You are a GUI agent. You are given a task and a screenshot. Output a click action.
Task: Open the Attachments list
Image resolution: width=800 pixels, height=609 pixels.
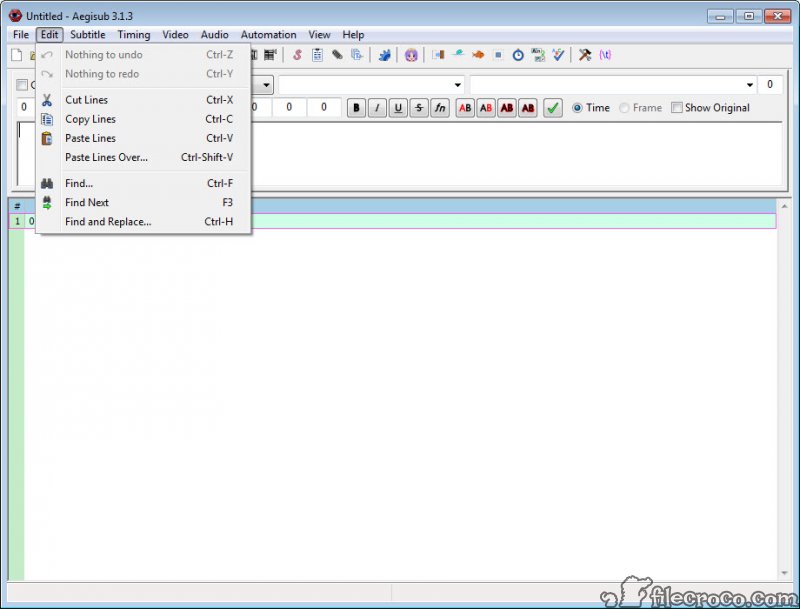tap(337, 55)
